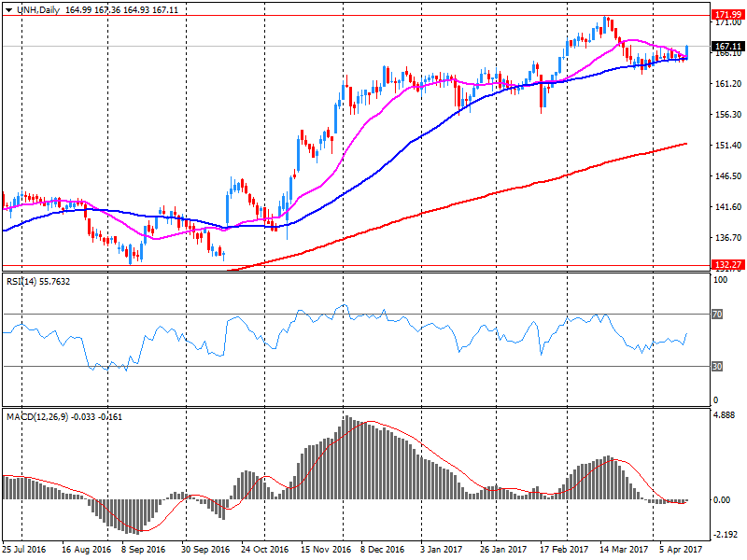Select the 5 Apr 2017 date label
The width and height of the screenshot is (747, 560).
tap(682, 550)
